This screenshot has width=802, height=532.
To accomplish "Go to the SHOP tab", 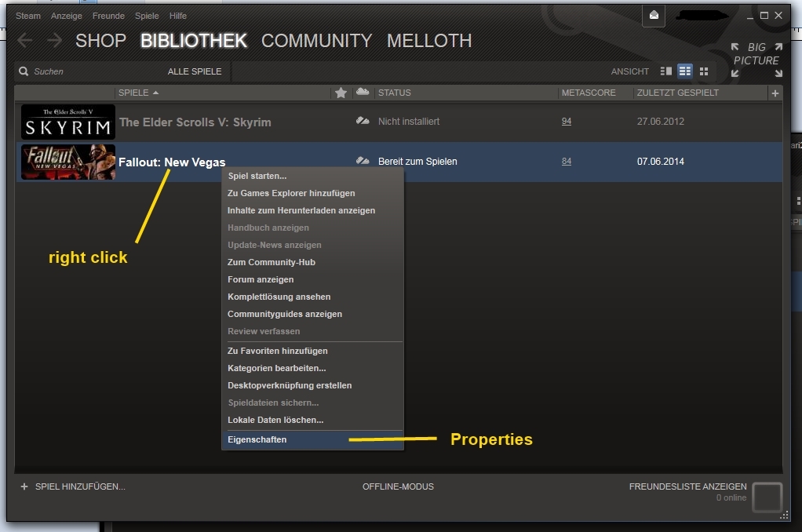I will (x=100, y=41).
